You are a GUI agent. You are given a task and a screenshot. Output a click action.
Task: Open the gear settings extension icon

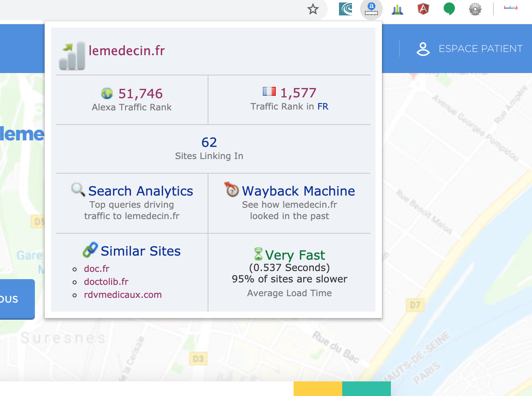(x=475, y=9)
